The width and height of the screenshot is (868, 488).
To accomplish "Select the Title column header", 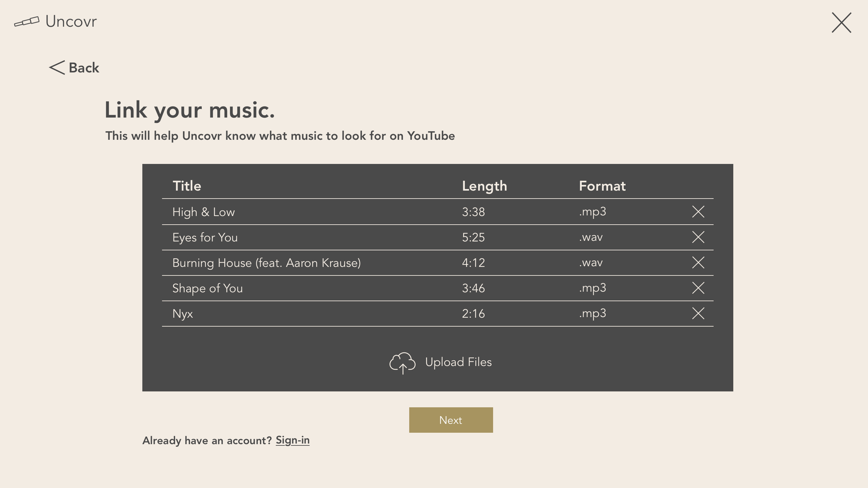I will (x=187, y=186).
